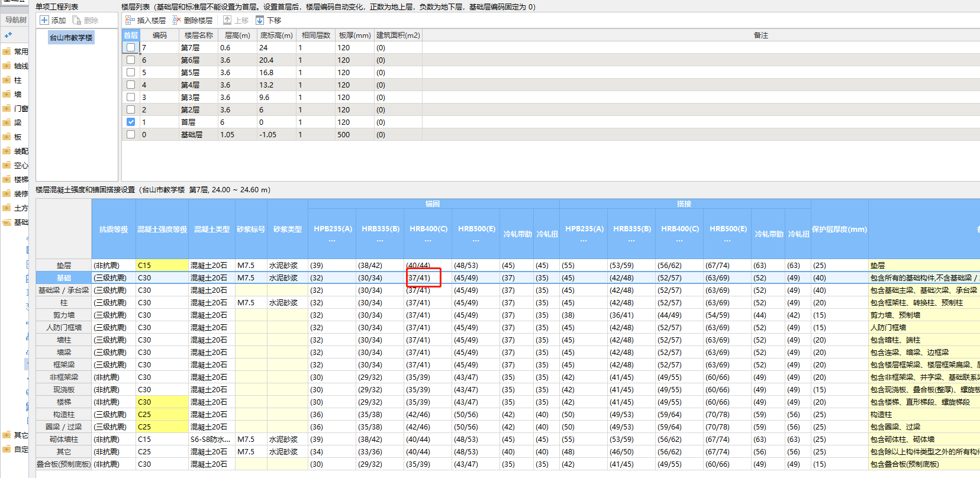This screenshot has height=478, width=980.
Task: Select the 人防门框墙 row header
Action: click(x=64, y=328)
